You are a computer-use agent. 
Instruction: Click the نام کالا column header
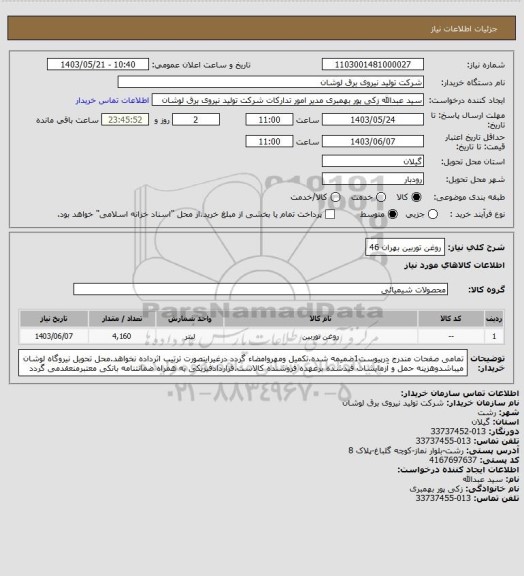(320, 319)
